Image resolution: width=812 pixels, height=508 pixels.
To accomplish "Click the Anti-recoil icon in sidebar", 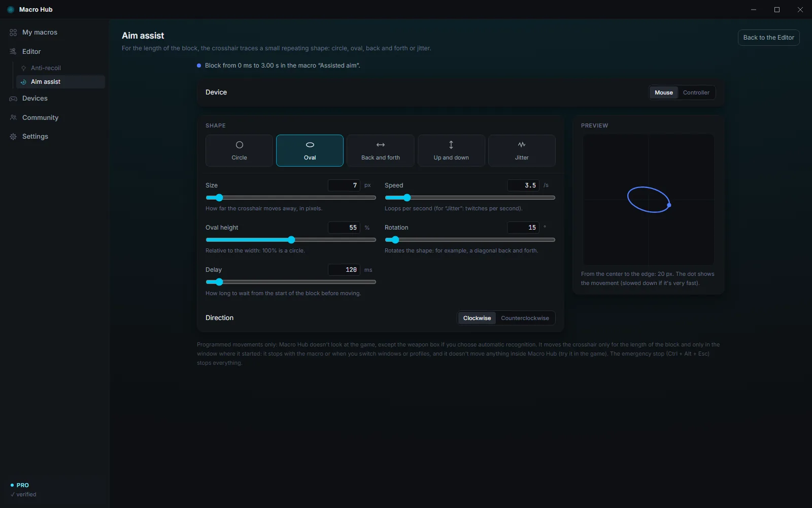I will (x=23, y=68).
